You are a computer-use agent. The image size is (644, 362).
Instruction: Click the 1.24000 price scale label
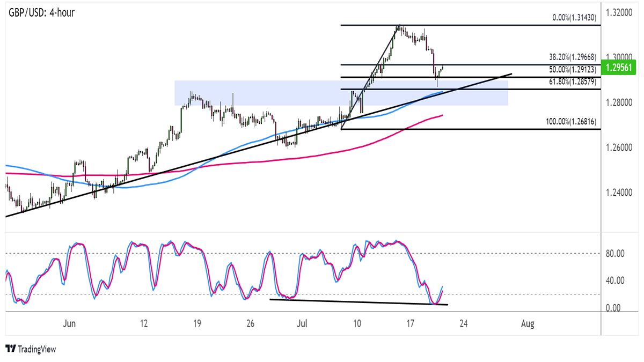point(621,192)
